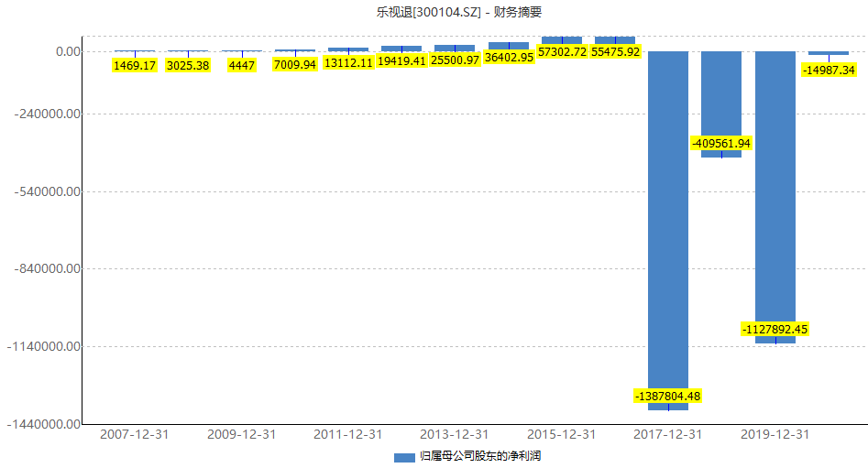Screen dimensions: 868x468
Task: Click the y-axis value -1440000.00
Action: click(x=44, y=424)
